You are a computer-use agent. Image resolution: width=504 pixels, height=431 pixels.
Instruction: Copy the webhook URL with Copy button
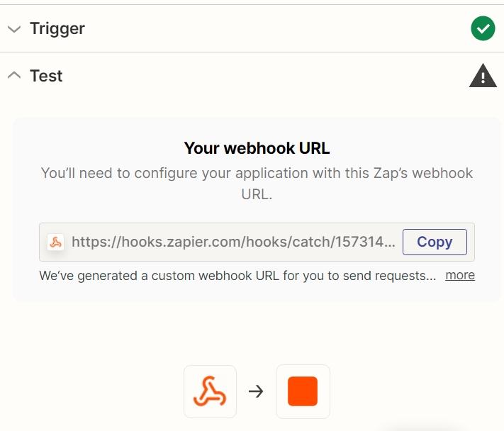coord(435,242)
